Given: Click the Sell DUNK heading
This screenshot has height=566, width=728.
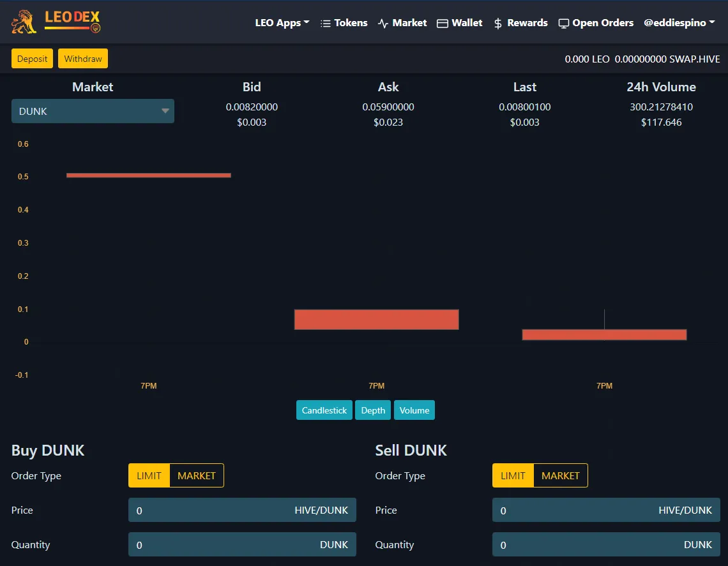Looking at the screenshot, I should [x=411, y=450].
